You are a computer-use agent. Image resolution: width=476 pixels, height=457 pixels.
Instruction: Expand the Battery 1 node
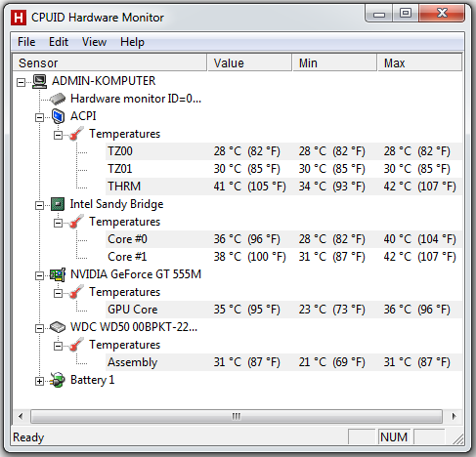[39, 381]
